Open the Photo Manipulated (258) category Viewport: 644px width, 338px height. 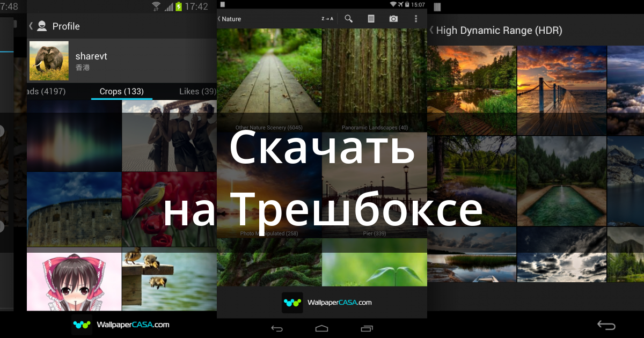[269, 186]
